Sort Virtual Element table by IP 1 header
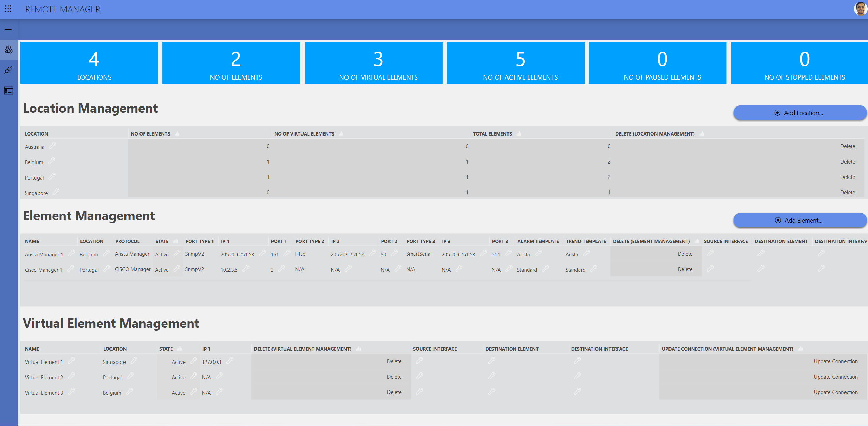 [206, 349]
